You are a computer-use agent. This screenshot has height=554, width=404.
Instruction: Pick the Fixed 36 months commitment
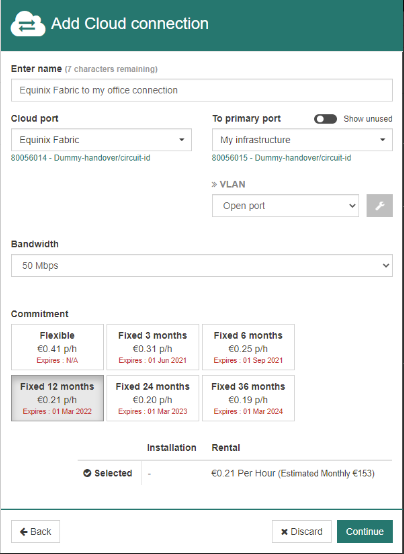248,398
